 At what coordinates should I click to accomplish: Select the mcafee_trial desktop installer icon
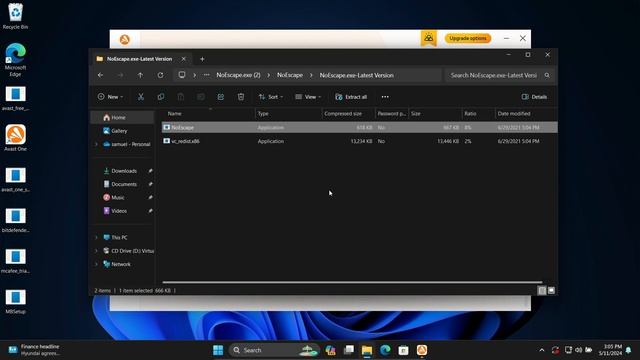(x=16, y=261)
